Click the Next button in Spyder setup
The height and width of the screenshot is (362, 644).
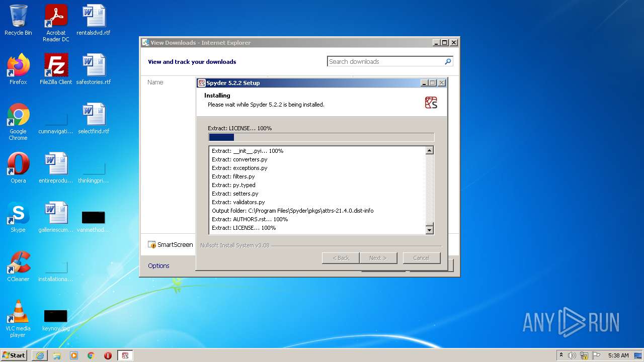(378, 258)
